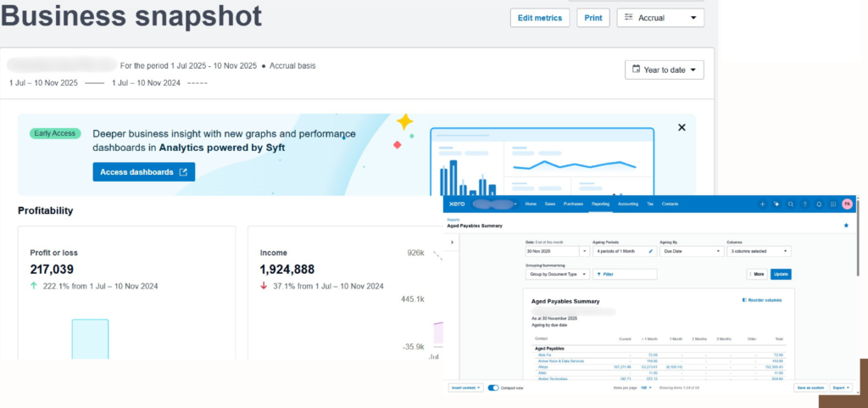
Task: Click the Xero search magnifier icon
Action: (791, 204)
